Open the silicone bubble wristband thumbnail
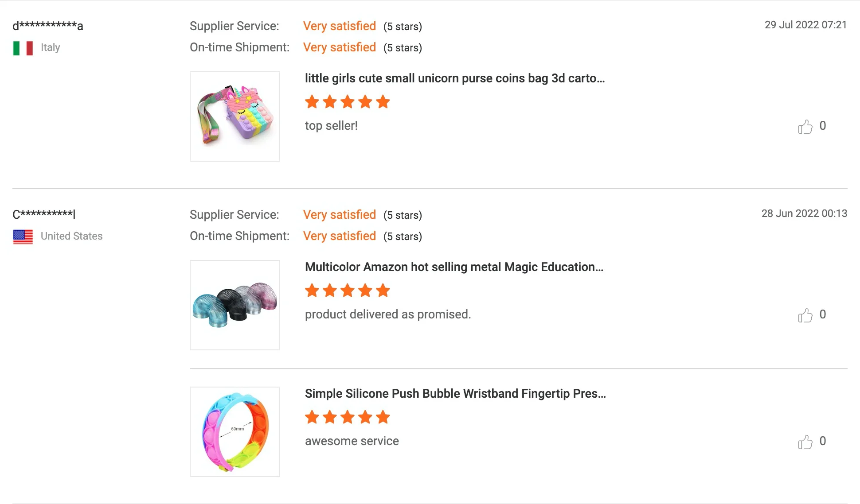Viewport: 860px width, 504px height. 235,432
